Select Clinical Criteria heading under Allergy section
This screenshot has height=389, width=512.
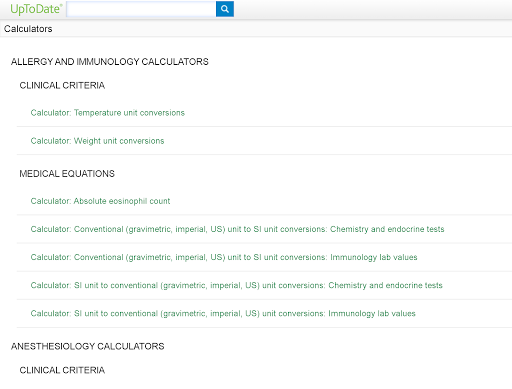point(62,86)
